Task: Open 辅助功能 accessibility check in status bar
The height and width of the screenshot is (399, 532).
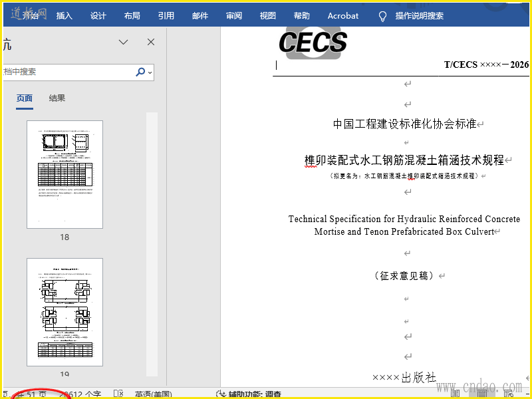Action: [248, 394]
